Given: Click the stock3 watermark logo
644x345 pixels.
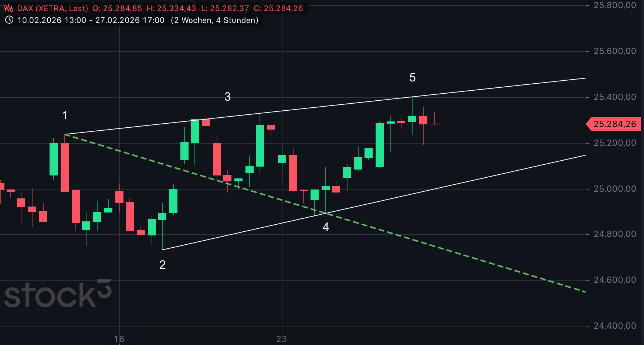Looking at the screenshot, I should pyautogui.click(x=58, y=294).
